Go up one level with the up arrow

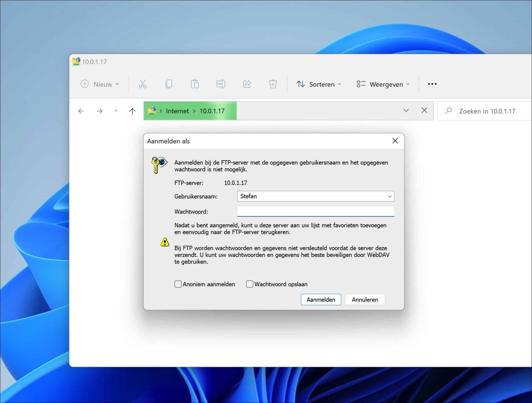[132, 111]
